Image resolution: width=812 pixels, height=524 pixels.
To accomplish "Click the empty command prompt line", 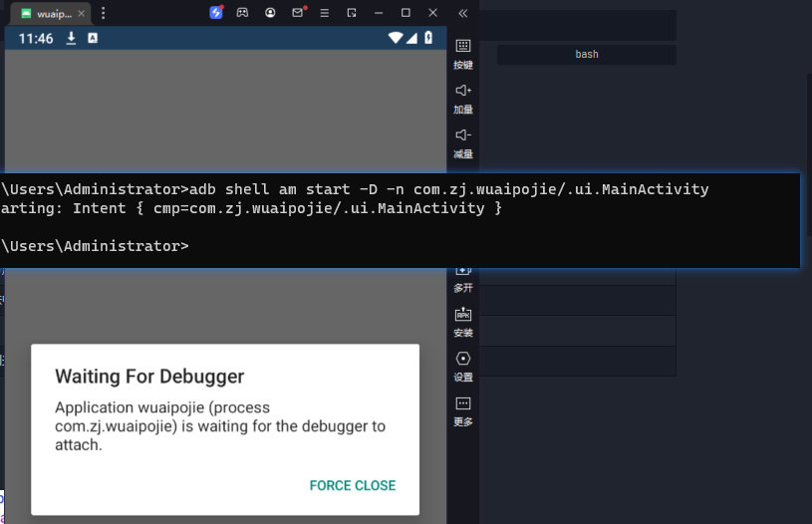I will coord(95,245).
